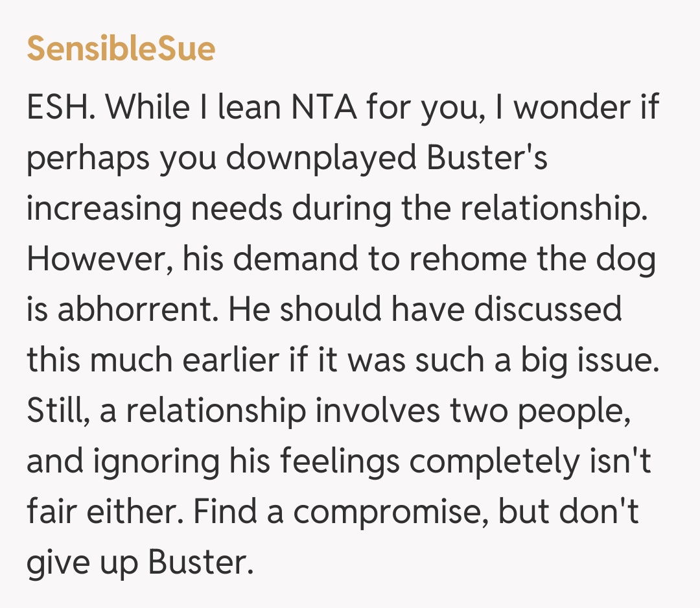Click the word "feelings" in the comment
This screenshot has height=608, width=700.
point(346,462)
